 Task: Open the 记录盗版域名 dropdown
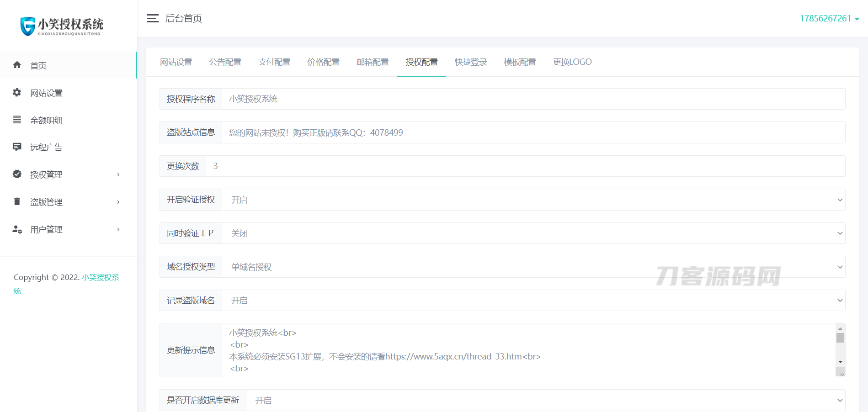click(x=533, y=301)
